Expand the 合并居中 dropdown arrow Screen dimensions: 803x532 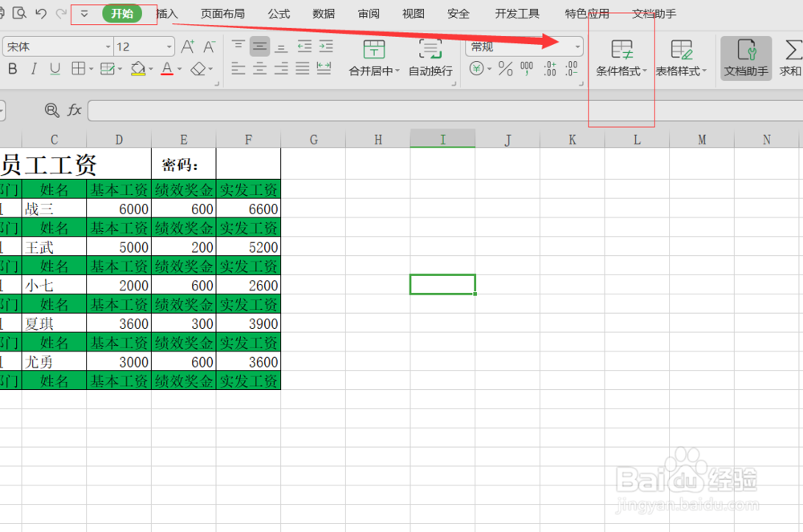click(x=397, y=71)
